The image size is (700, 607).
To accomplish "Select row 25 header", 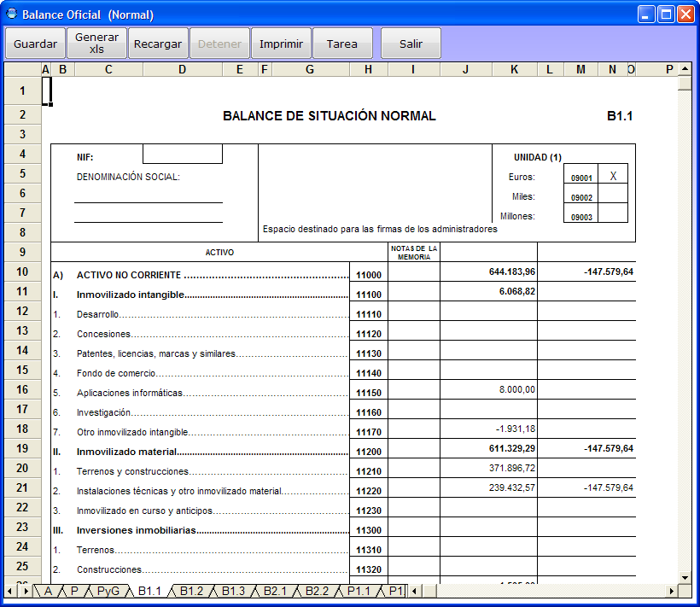I will pyautogui.click(x=22, y=566).
